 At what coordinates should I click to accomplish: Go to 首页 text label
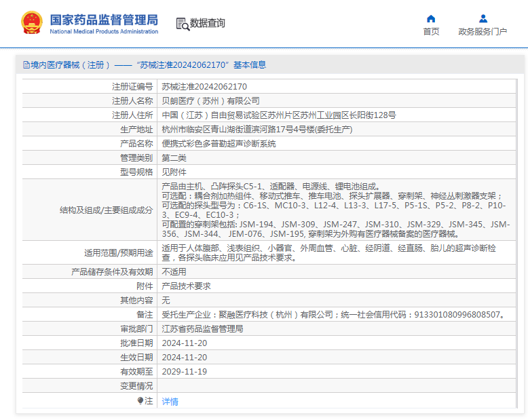coord(431,32)
